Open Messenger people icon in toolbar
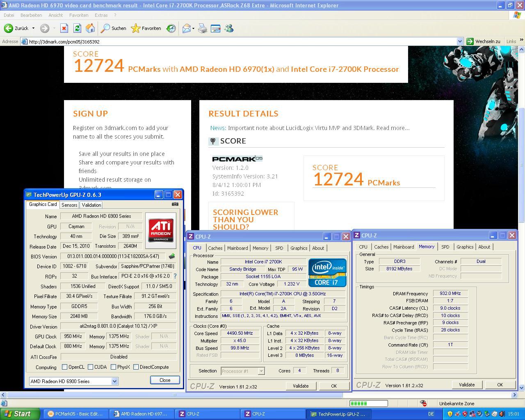525x420 pixels. coord(229,28)
